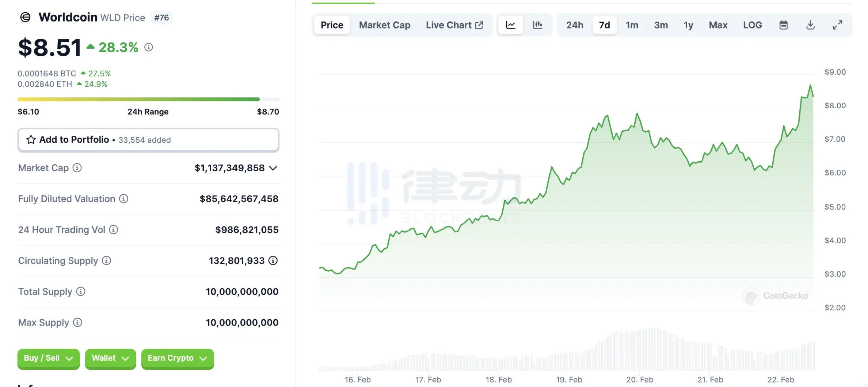The height and width of the screenshot is (387, 868).
Task: Click the Worldcoin logo icon
Action: click(25, 17)
